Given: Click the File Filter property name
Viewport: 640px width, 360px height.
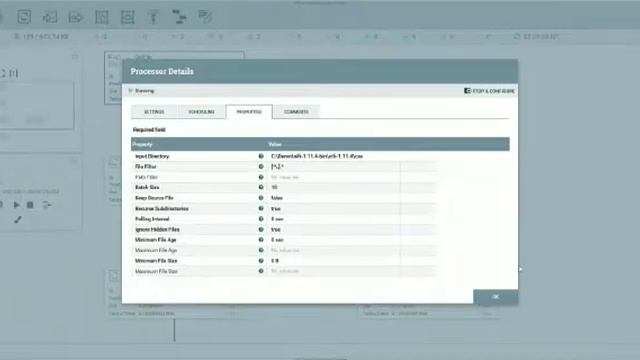Looking at the screenshot, I should (146, 167).
